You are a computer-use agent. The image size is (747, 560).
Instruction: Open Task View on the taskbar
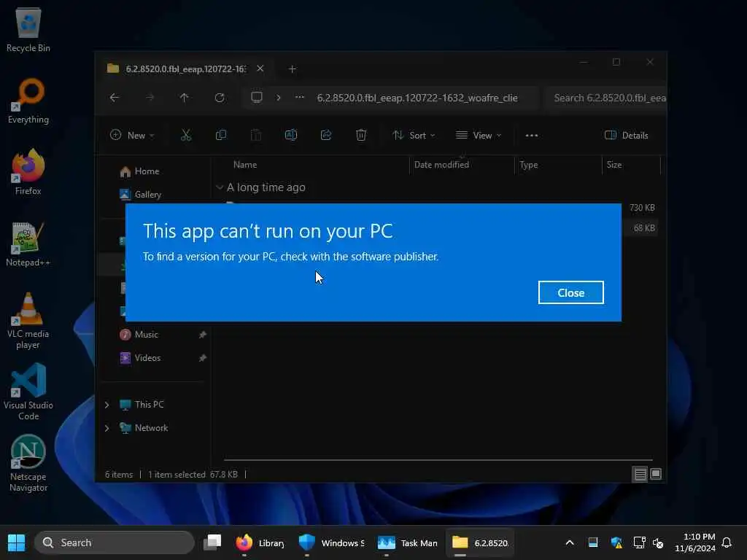[212, 542]
